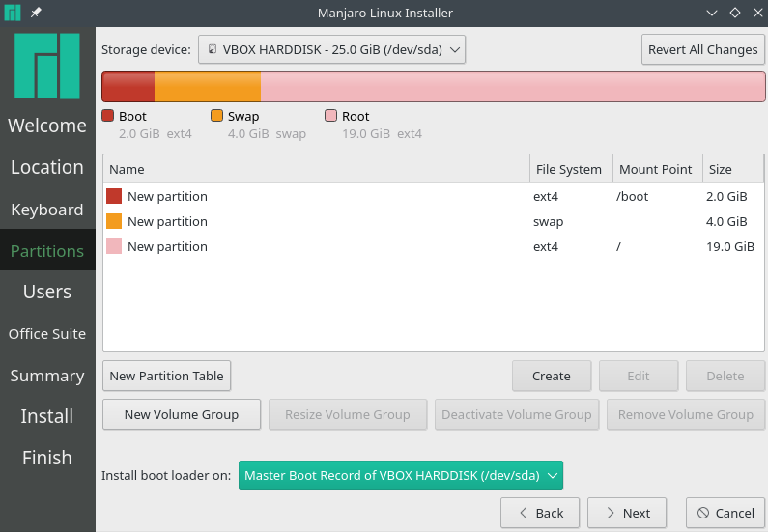
Task: Select the /boot New partition row
Action: (433, 196)
